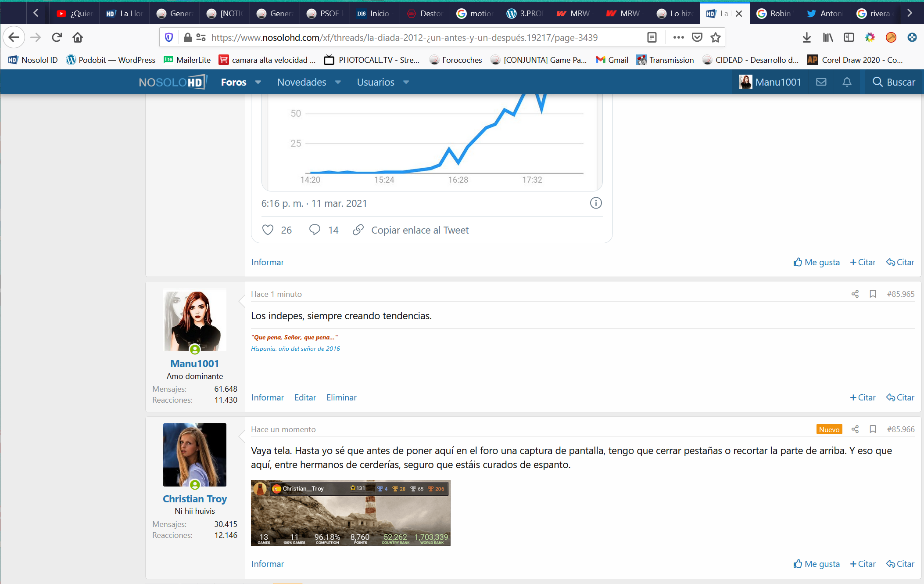Share post #85.965 icon
This screenshot has width=924, height=584.
[855, 294]
